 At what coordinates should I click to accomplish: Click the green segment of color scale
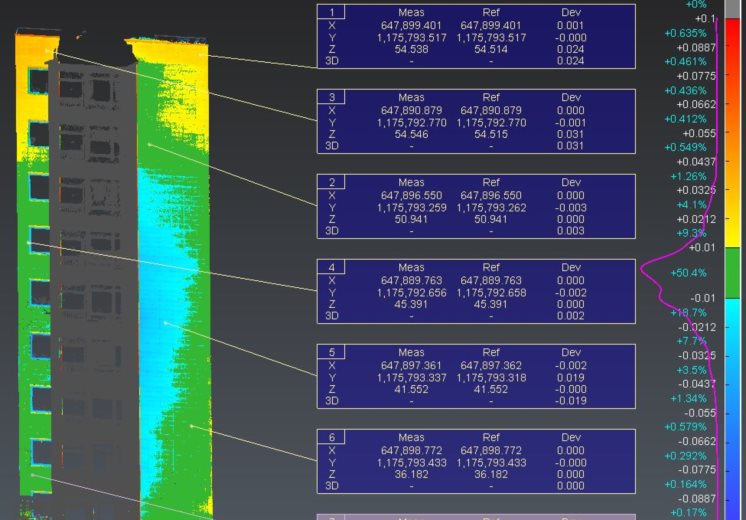click(732, 273)
